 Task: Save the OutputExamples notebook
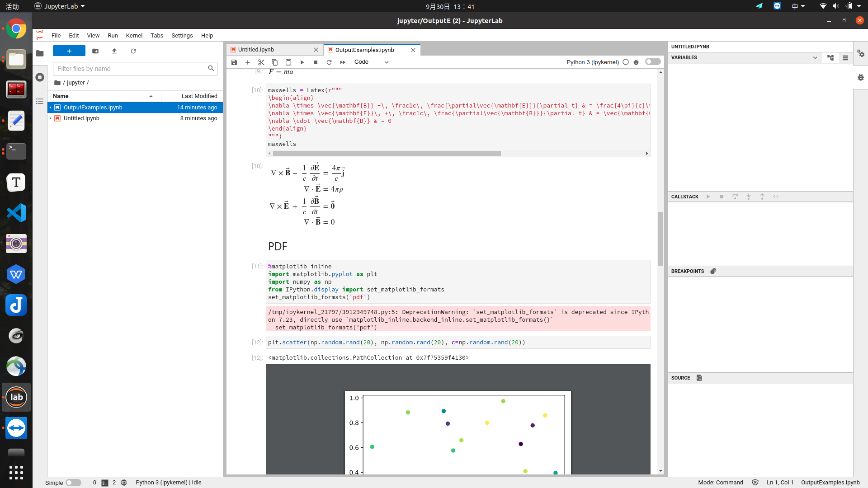tap(234, 62)
